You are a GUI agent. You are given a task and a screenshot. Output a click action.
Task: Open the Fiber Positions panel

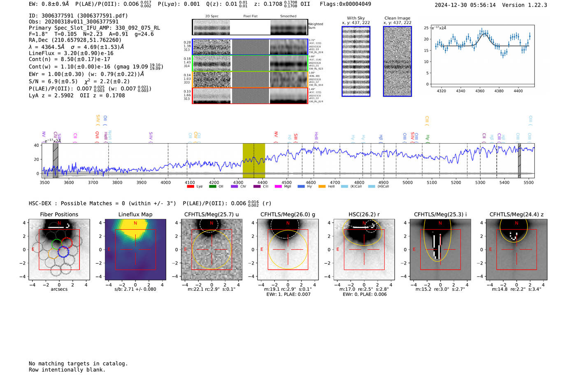pos(59,250)
